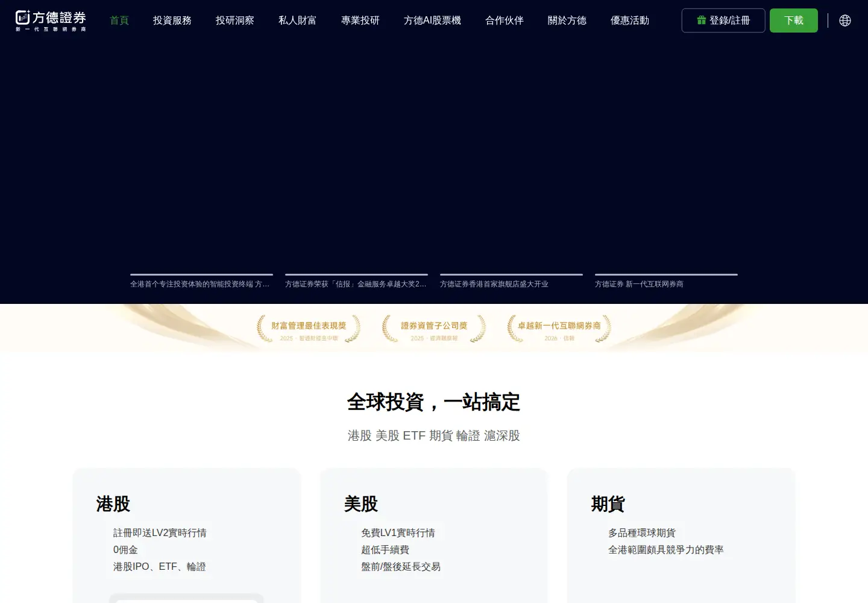Viewport: 868px width, 603px height.
Task: Open the 美股 card heading
Action: point(361,504)
